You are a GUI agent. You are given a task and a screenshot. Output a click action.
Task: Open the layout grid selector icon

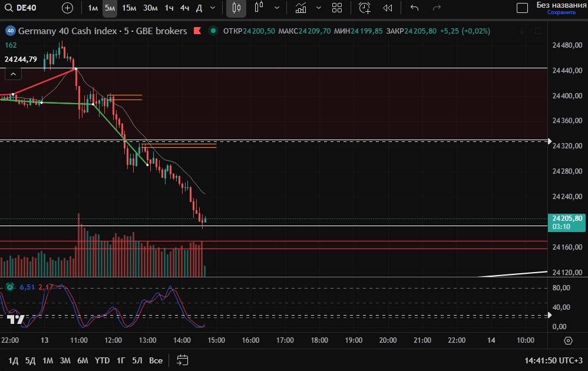(x=337, y=8)
